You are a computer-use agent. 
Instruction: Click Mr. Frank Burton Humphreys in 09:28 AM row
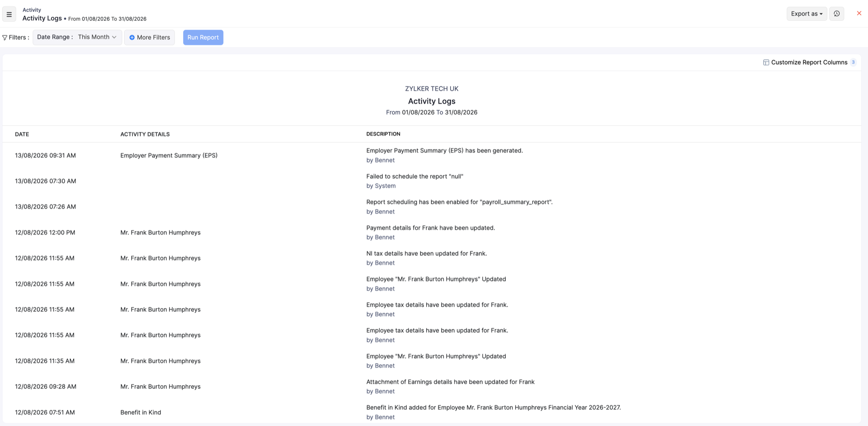pyautogui.click(x=161, y=387)
